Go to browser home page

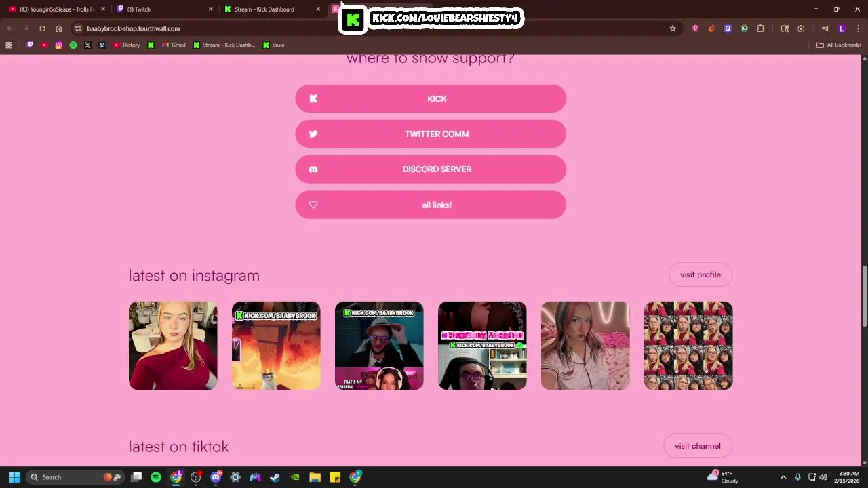pyautogui.click(x=59, y=28)
